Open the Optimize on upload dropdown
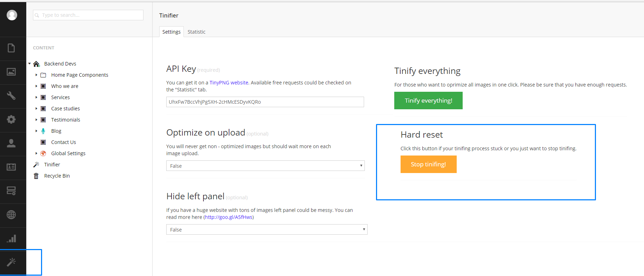644x276 pixels. click(x=266, y=166)
